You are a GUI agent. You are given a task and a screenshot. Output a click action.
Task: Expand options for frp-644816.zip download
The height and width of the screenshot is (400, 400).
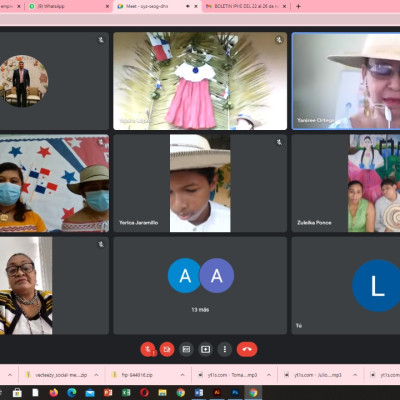click(182, 375)
